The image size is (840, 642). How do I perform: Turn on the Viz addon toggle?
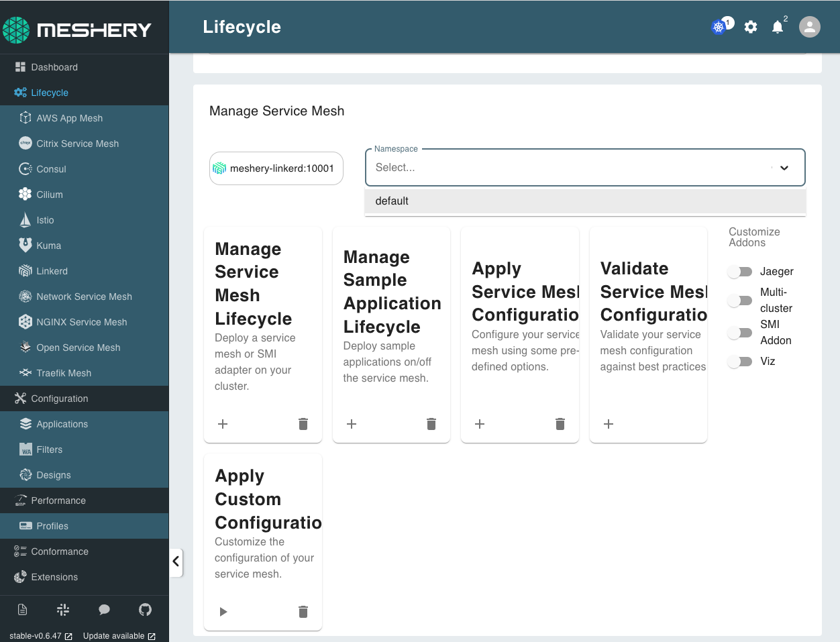[x=739, y=362]
